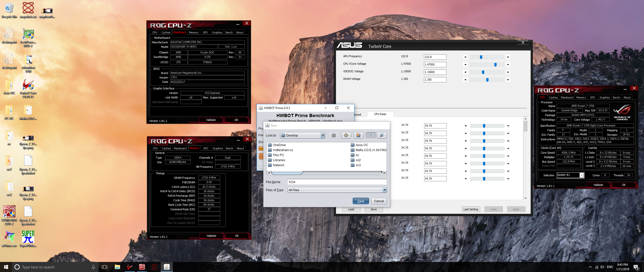This screenshot has height=272, width=644.
Task: Click the file list horizontal scrollbar thumb
Action: click(x=287, y=173)
